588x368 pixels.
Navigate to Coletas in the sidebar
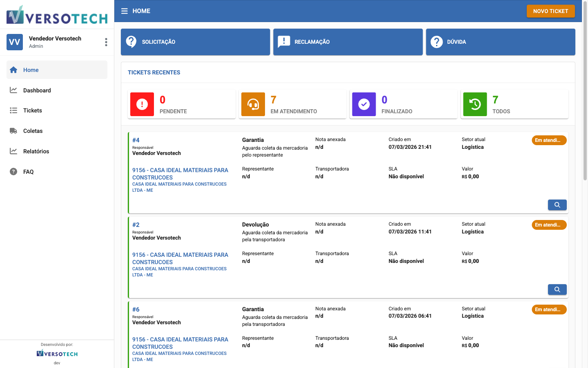(33, 131)
